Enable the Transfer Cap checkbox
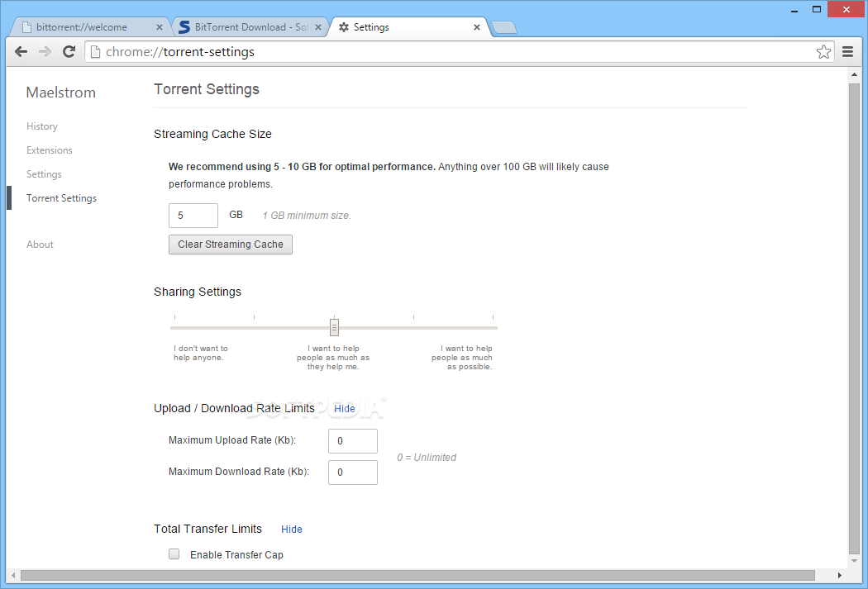Viewport: 868px width, 589px height. (174, 553)
